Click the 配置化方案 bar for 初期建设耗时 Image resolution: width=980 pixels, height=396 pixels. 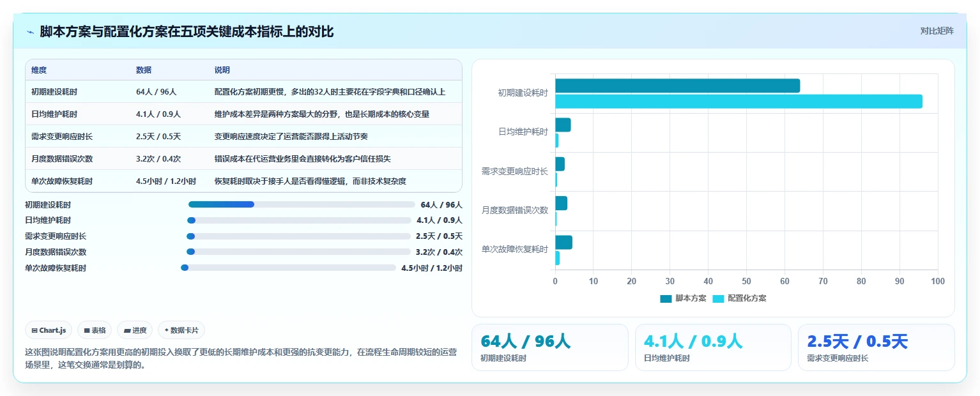739,102
